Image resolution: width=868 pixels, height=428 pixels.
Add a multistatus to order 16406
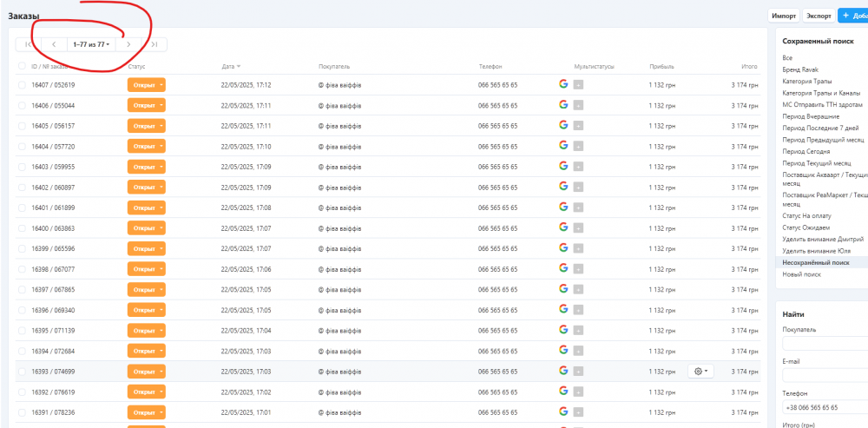click(578, 105)
